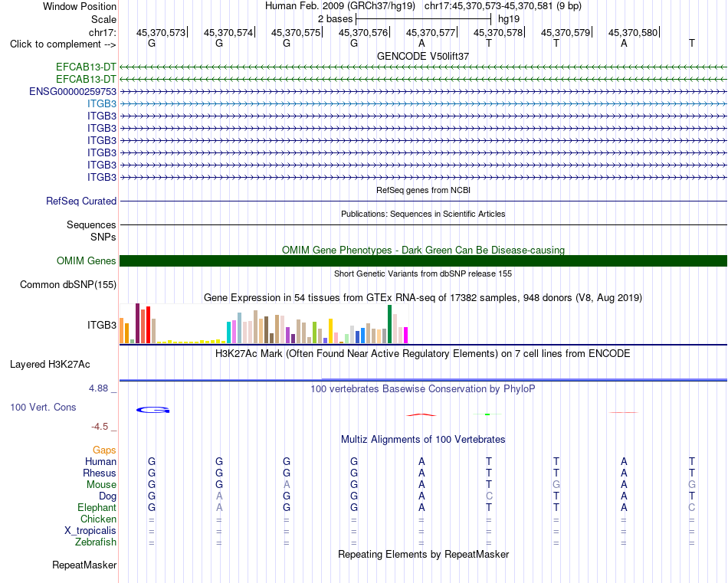Click Mouse row faded G under 45,370,579

556,485
